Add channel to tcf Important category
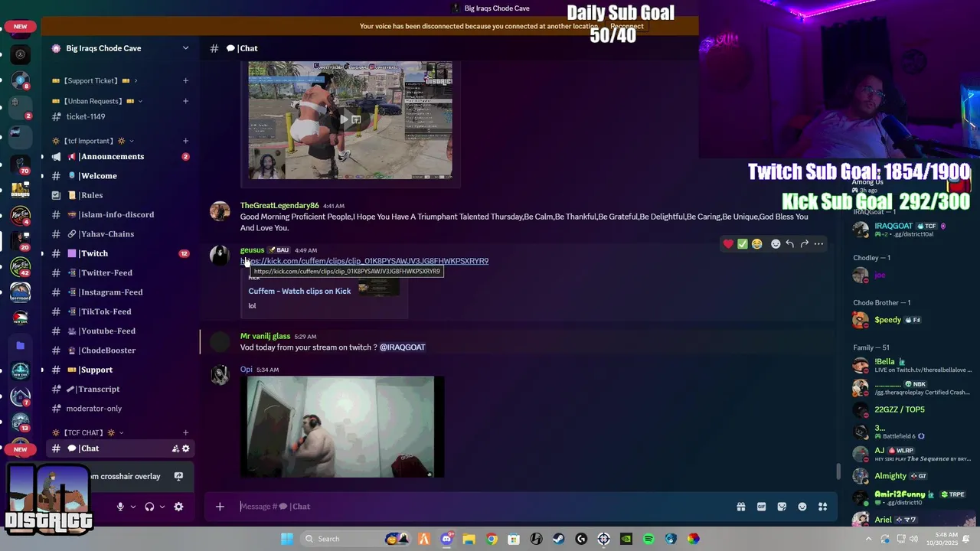 (185, 141)
